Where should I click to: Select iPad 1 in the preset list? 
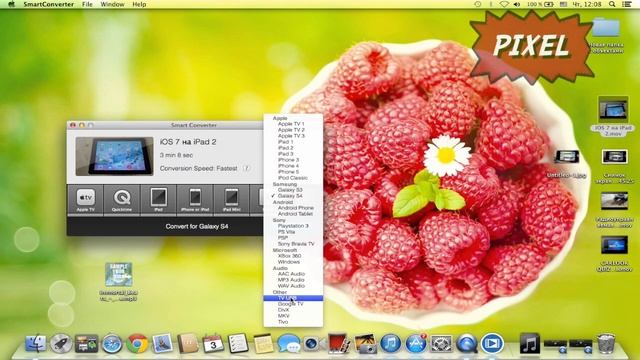pos(286,142)
